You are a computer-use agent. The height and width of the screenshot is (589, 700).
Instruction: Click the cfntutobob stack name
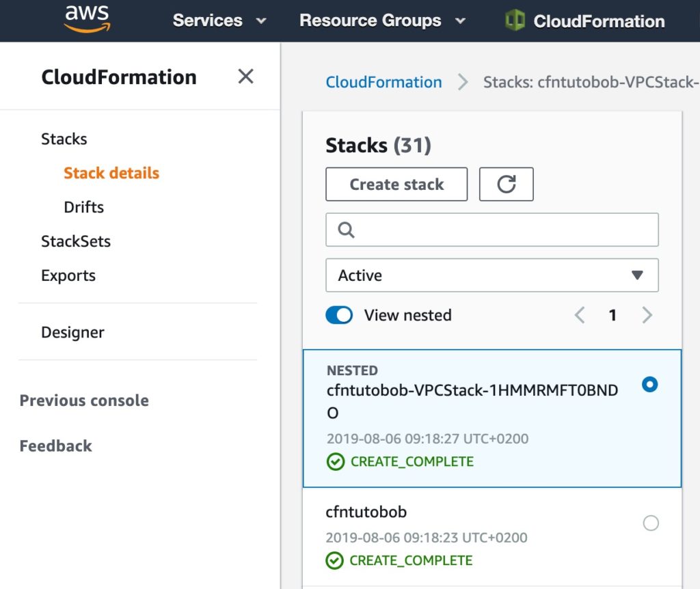pyautogui.click(x=366, y=512)
